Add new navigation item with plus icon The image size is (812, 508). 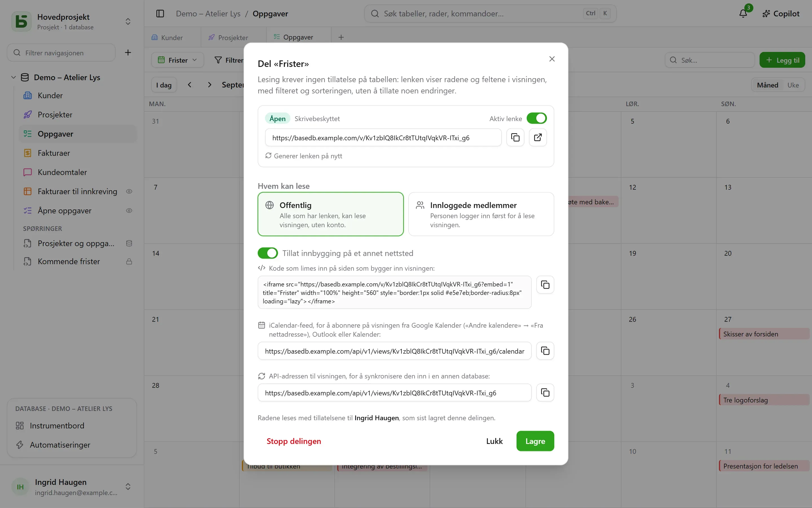[128, 53]
